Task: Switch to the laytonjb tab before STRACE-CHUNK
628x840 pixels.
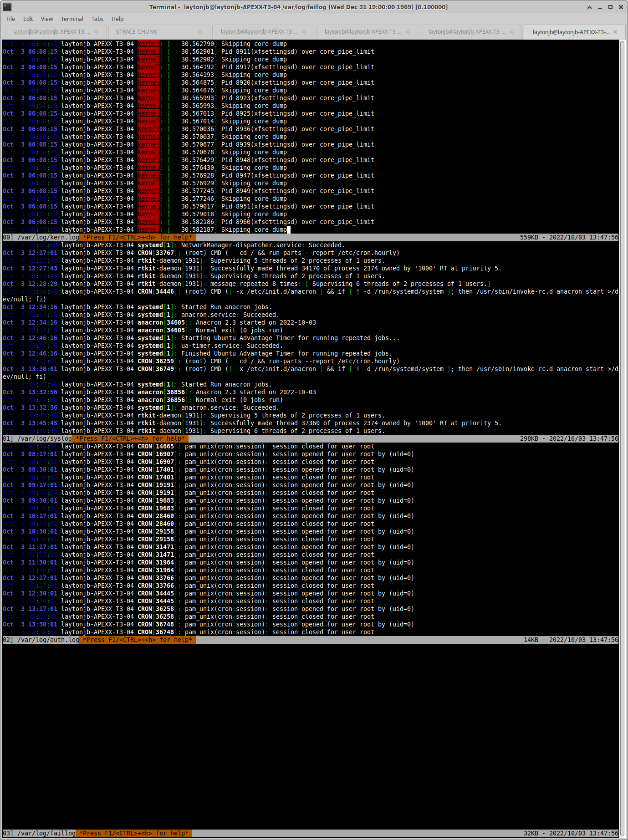Action: point(52,32)
